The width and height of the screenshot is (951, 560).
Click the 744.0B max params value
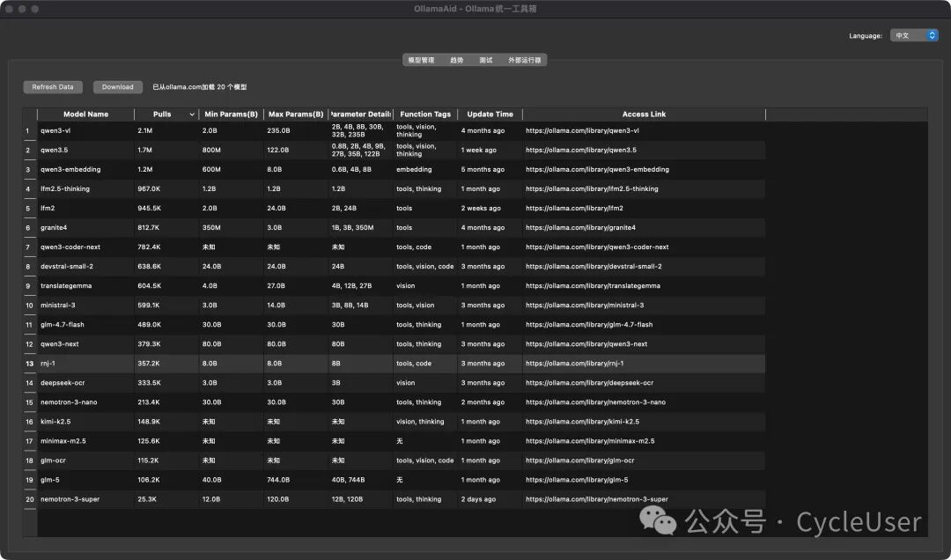(x=278, y=480)
